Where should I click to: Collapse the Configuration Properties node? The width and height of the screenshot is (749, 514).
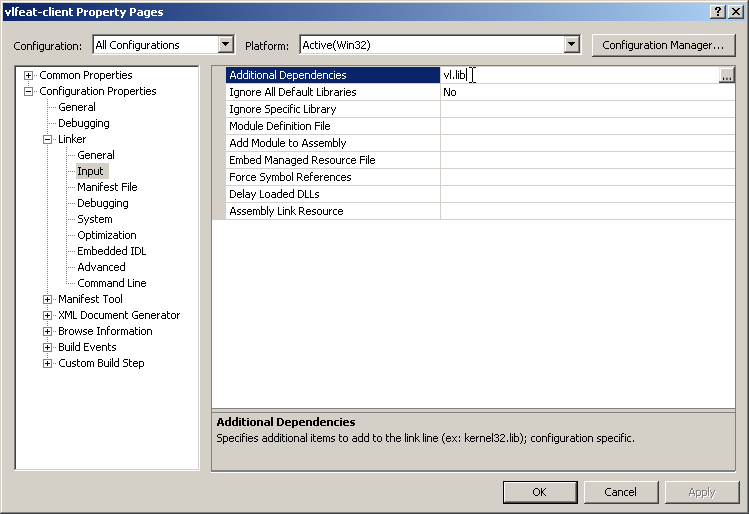click(29, 91)
